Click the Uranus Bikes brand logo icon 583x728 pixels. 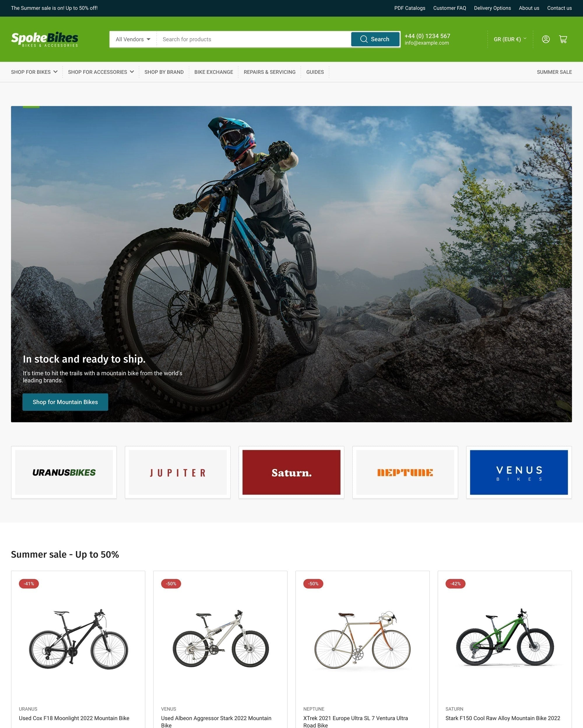tap(64, 472)
